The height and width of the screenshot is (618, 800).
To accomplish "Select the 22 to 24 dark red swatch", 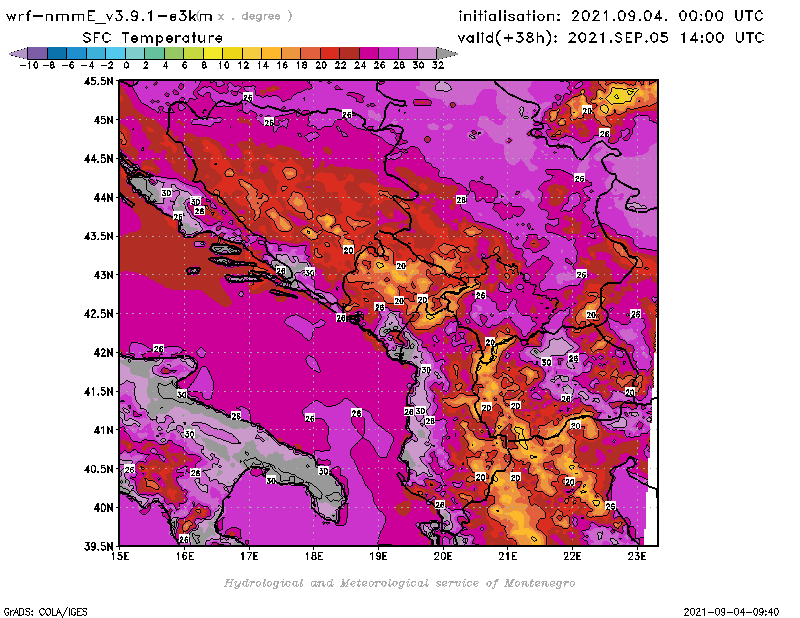I will click(x=349, y=54).
